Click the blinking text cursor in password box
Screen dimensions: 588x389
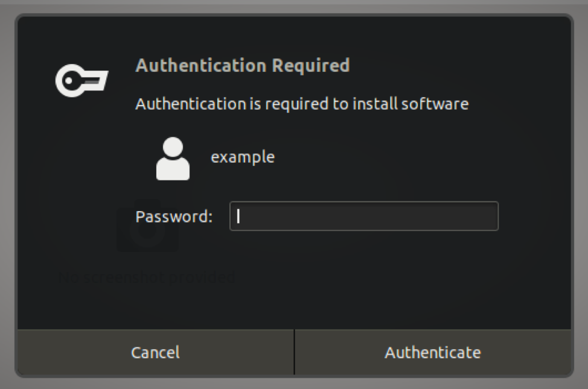click(x=238, y=217)
